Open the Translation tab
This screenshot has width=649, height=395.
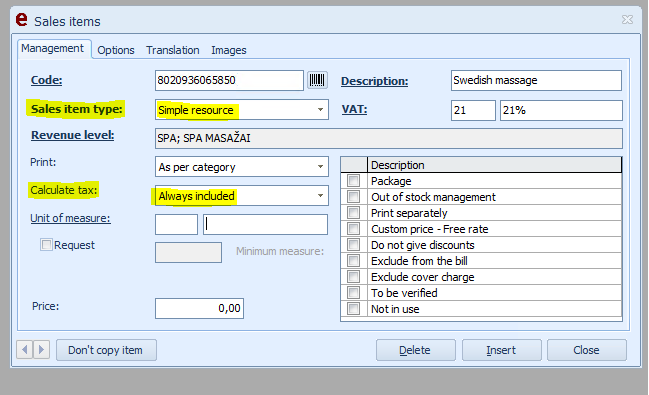click(173, 50)
